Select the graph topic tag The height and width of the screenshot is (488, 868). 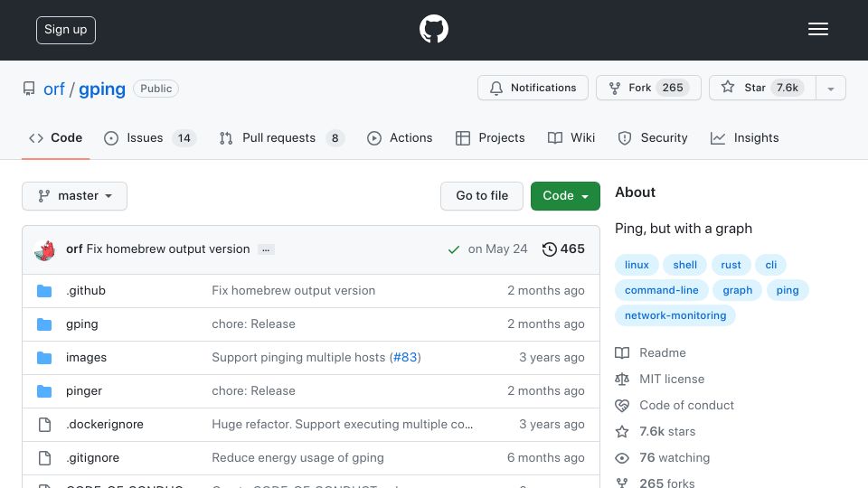pyautogui.click(x=738, y=290)
